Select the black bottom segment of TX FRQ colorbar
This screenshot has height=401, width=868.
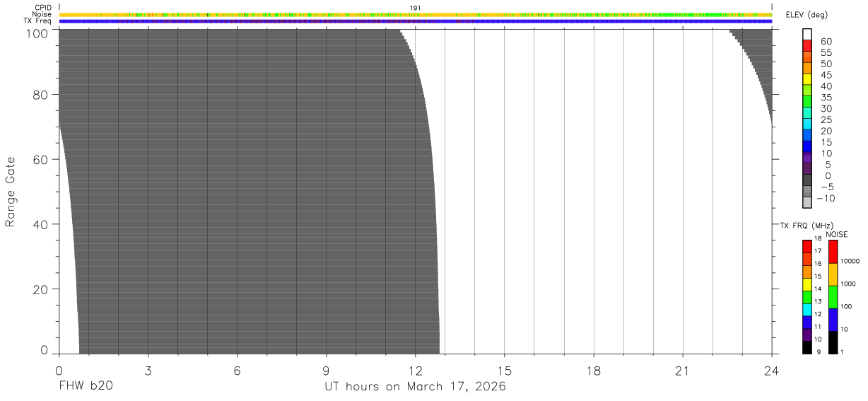[x=807, y=347]
